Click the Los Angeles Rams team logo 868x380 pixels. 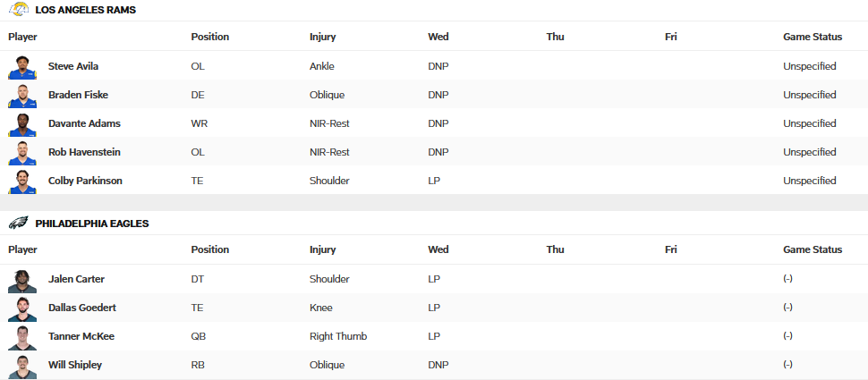point(18,9)
